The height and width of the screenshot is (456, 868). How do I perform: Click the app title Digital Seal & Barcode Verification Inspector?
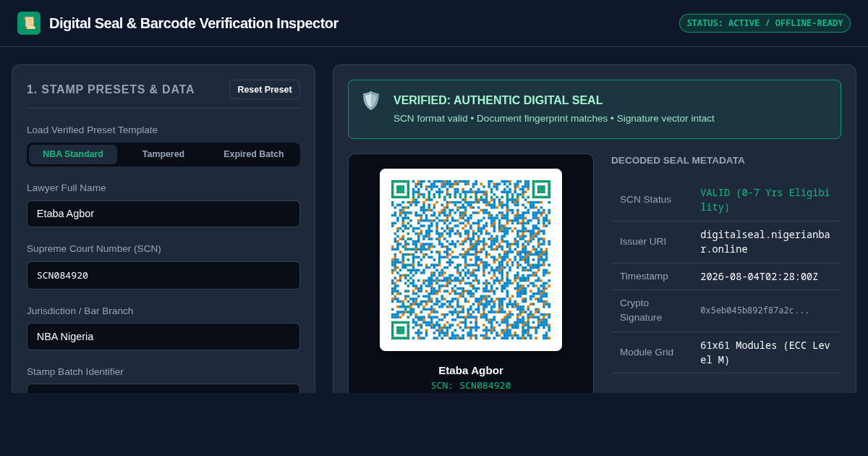tap(194, 23)
